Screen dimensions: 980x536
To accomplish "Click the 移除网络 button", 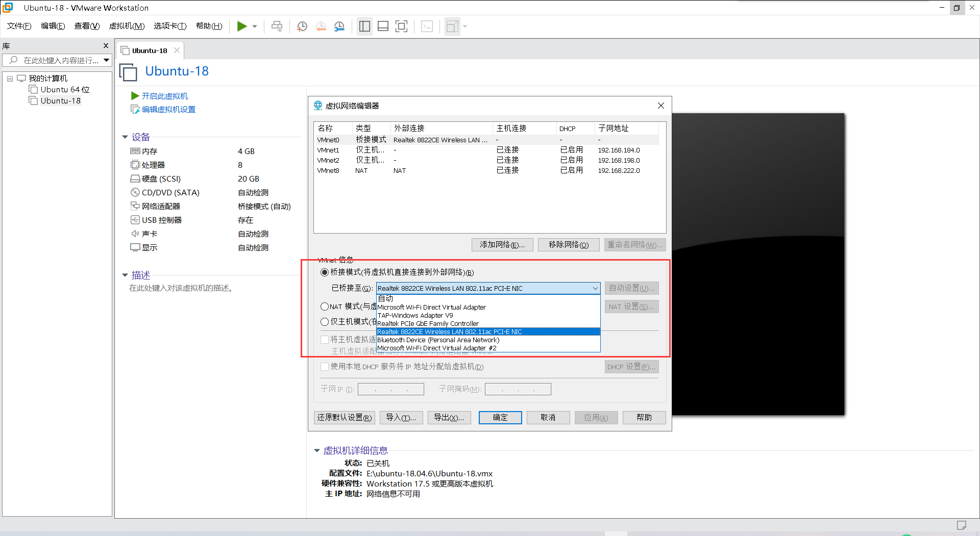I will 569,245.
